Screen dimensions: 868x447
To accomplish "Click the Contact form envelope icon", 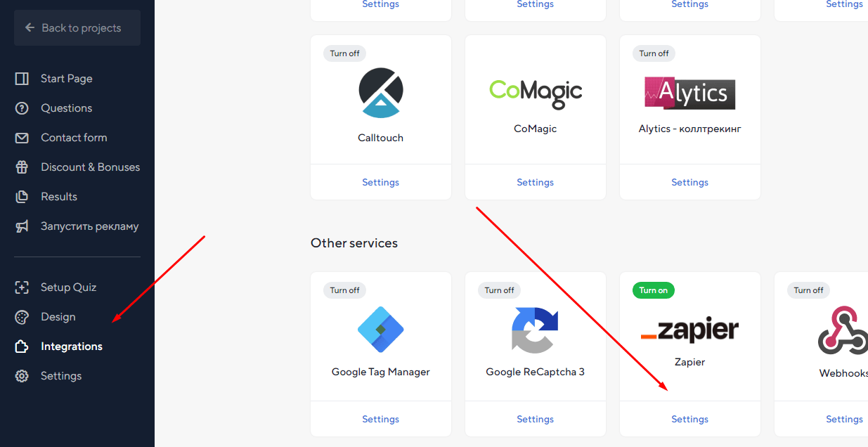I will coord(22,138).
